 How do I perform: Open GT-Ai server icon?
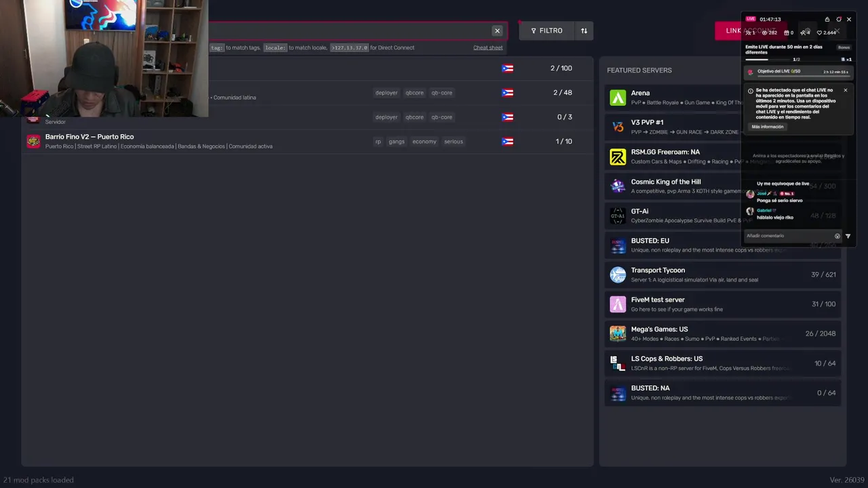pos(618,216)
